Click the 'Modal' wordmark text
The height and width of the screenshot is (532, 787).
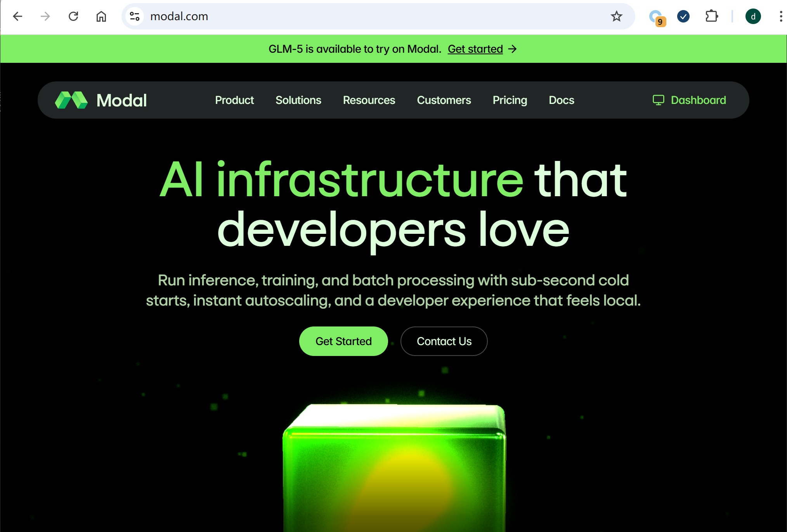(x=122, y=100)
